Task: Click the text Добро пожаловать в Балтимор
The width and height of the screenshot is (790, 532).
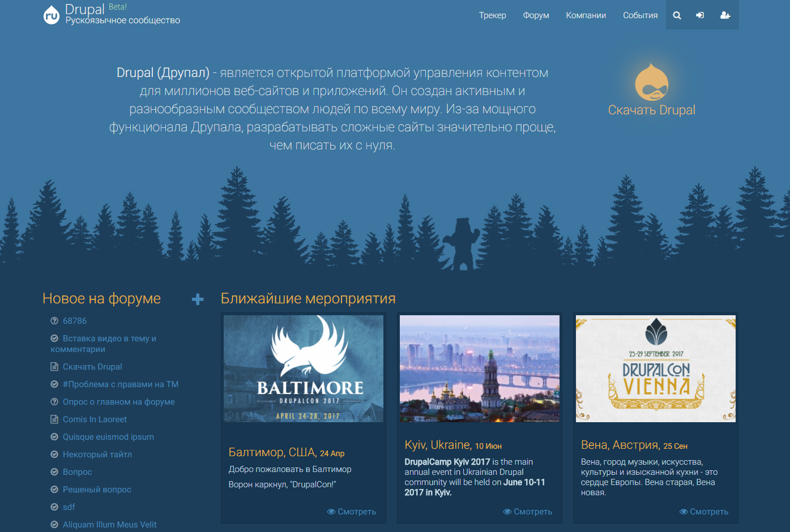Action: click(x=290, y=469)
